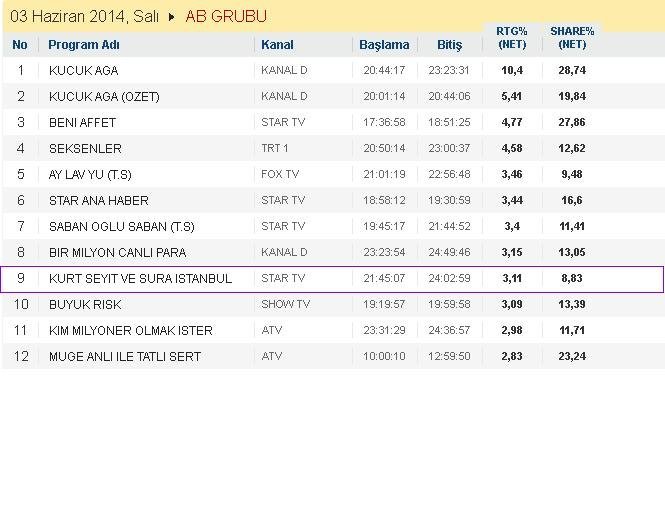This screenshot has height=512, width=665.
Task: Click the Program Adı column header
Action: [x=84, y=45]
